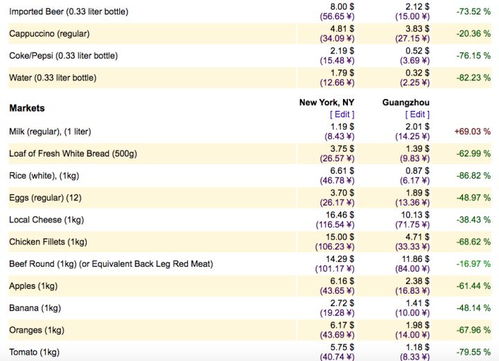Click the Milk (regular), (1 liter) row label

coord(50,132)
